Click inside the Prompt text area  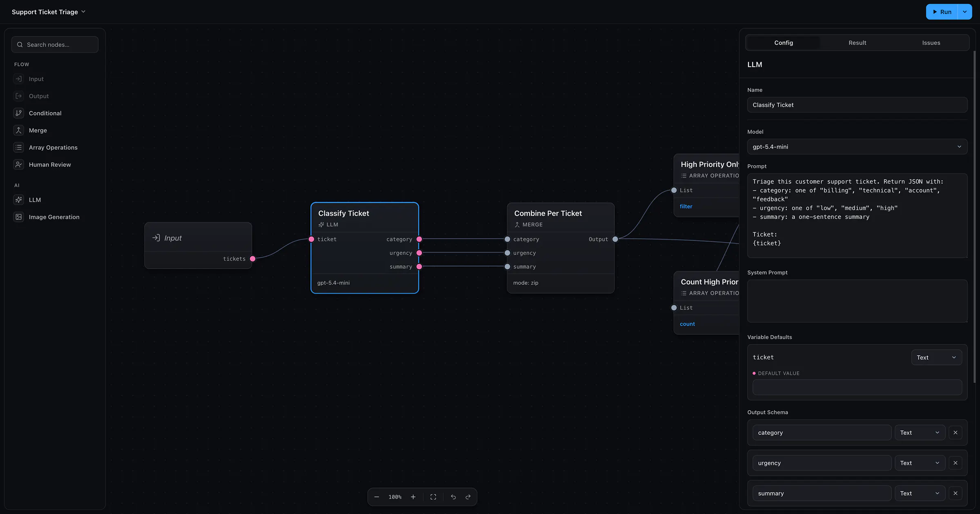(x=857, y=215)
